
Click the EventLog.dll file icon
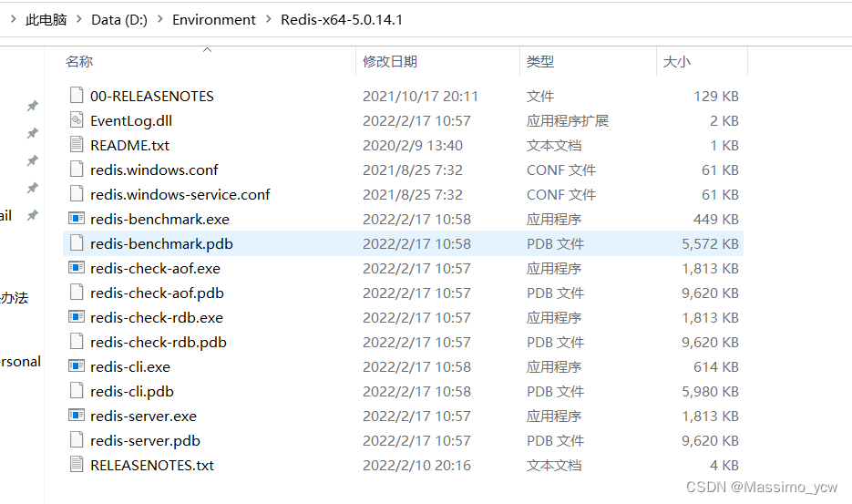77,120
